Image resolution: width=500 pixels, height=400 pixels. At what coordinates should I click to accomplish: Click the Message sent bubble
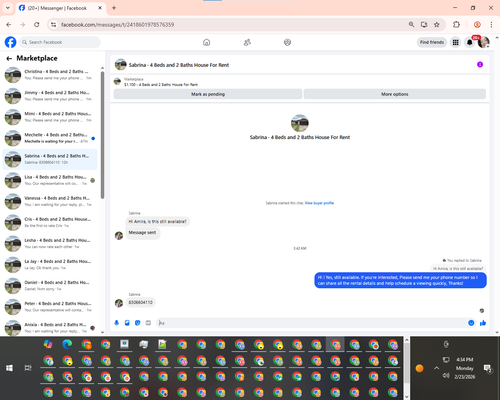click(142, 233)
